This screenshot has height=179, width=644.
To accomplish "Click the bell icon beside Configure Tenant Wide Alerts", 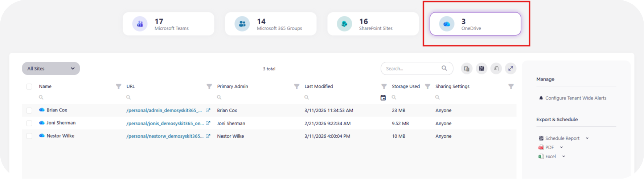I will [x=541, y=98].
